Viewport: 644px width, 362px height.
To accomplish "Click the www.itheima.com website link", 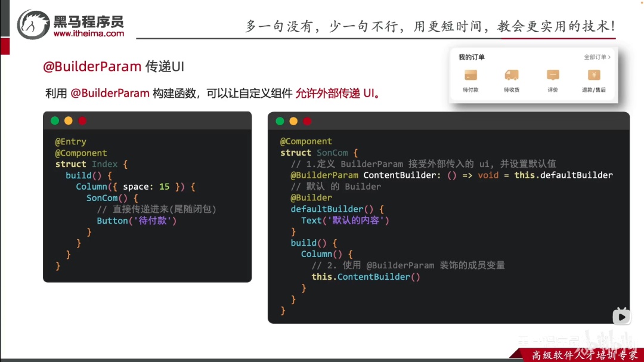I will click(89, 33).
